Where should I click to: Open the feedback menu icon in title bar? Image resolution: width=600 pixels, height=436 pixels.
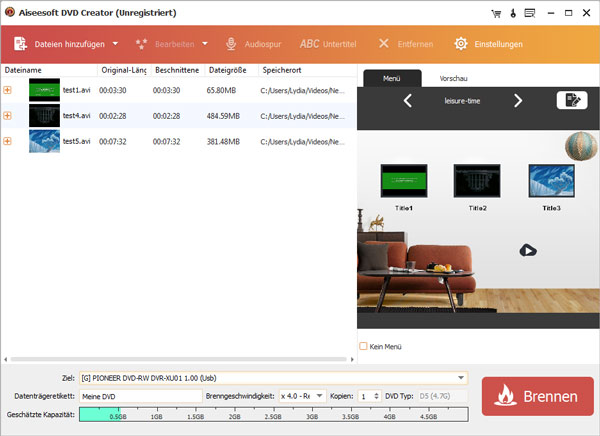[x=530, y=13]
